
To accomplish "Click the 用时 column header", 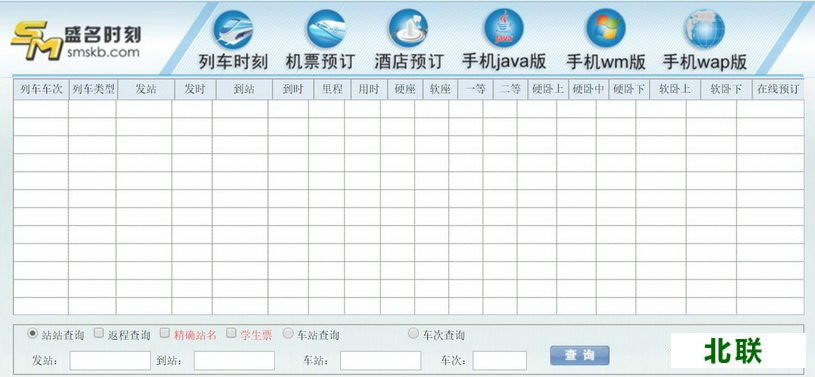I will tap(369, 89).
